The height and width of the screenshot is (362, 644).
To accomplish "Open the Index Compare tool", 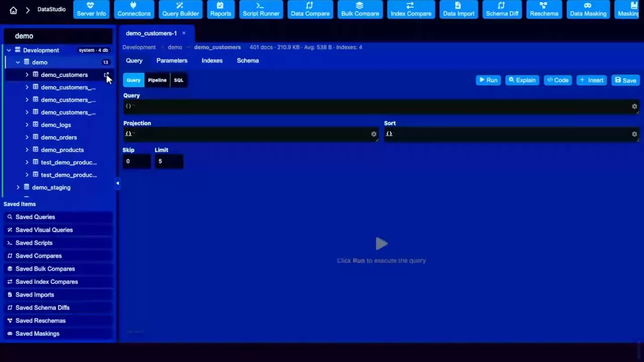I will [411, 10].
